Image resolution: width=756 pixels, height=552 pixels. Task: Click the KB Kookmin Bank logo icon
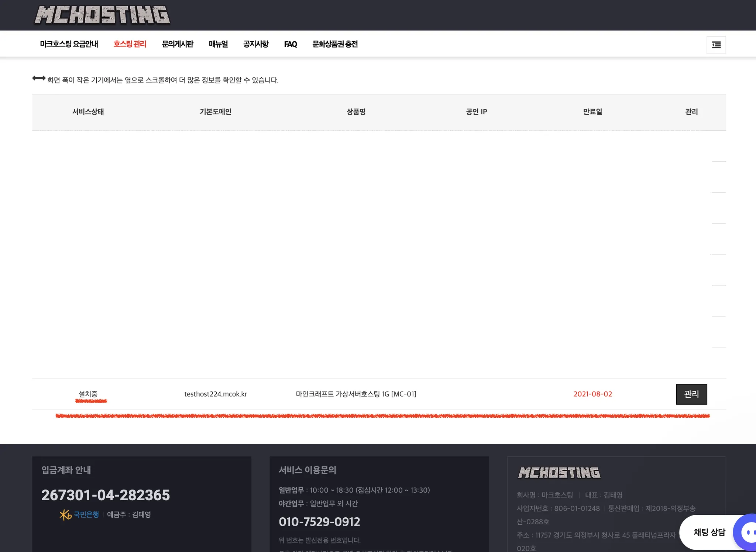[x=65, y=515]
